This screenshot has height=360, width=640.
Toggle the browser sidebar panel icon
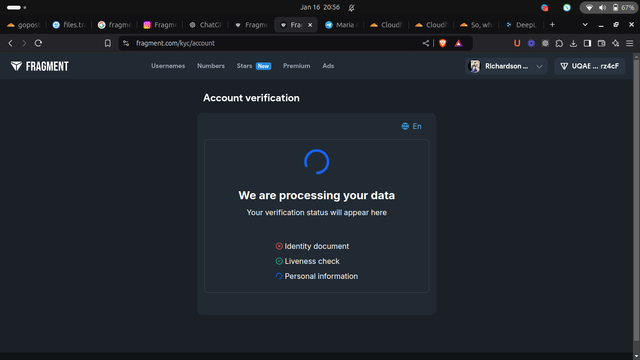587,43
